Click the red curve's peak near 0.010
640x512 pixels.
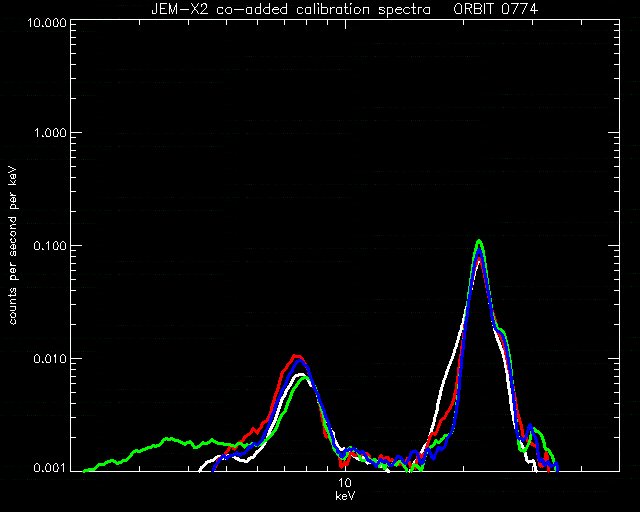[296, 356]
